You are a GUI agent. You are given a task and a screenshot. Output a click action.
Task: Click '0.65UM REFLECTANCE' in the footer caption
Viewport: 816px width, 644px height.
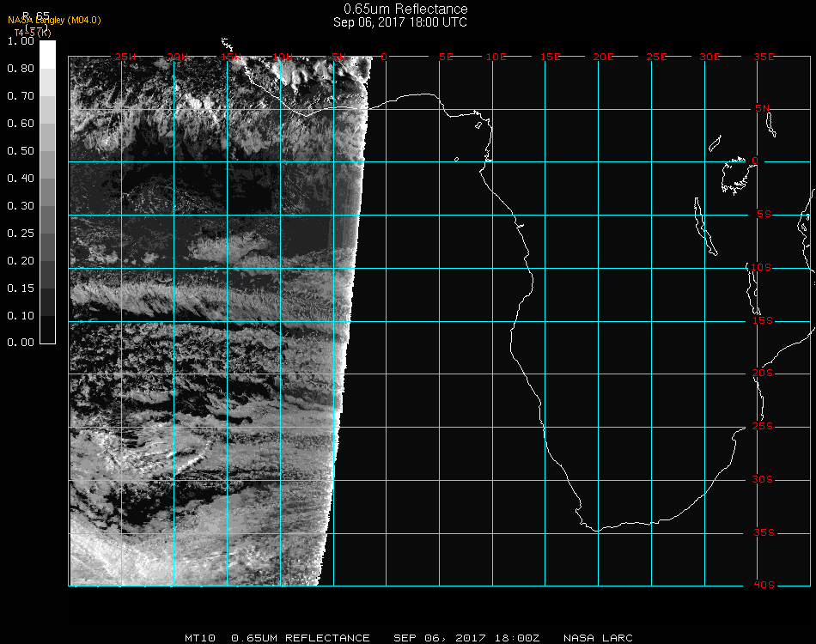[301, 638]
